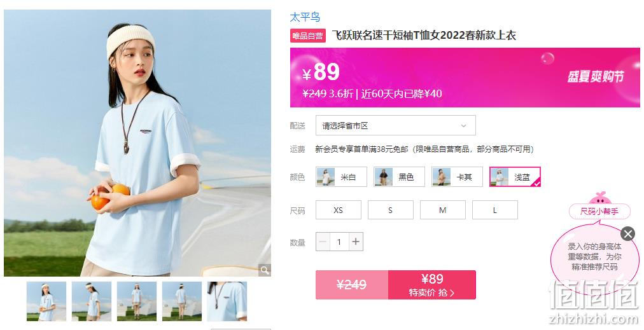The height and width of the screenshot is (330, 644).
Task: Close the size helper bubble
Action: tap(627, 234)
